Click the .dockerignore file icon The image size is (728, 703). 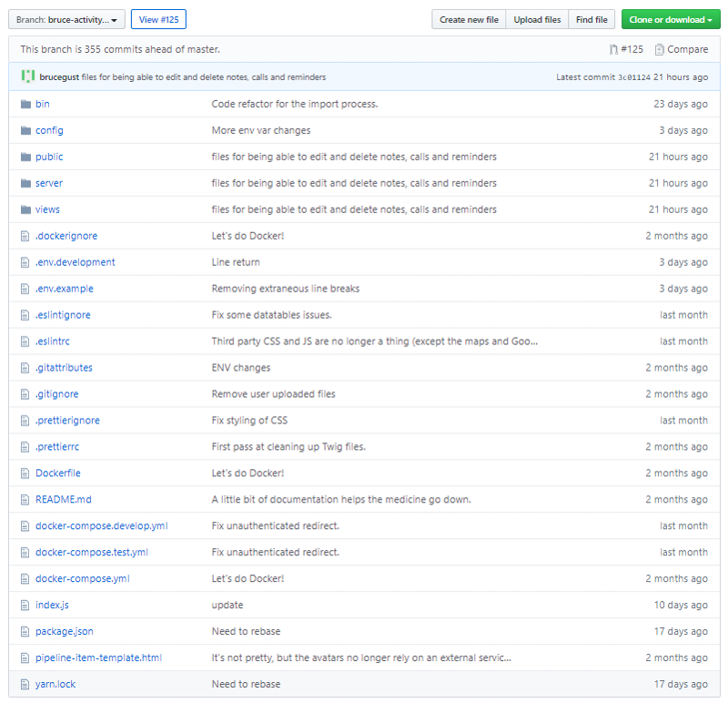25,236
